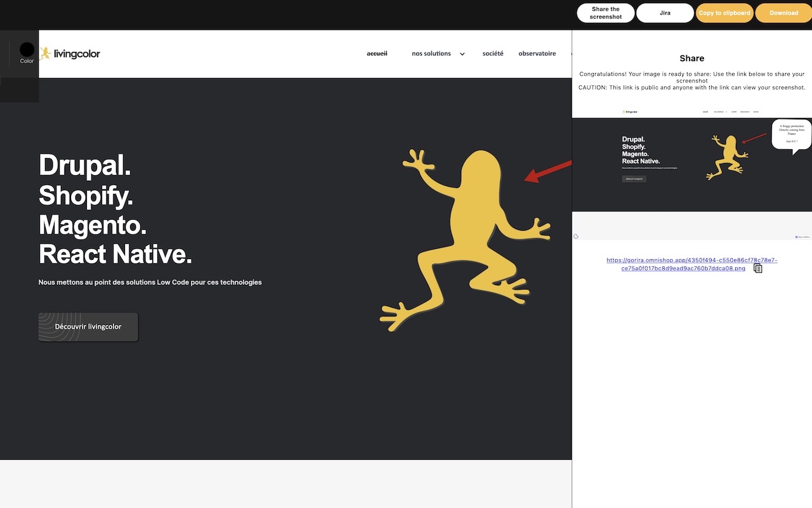This screenshot has height=508, width=812.
Task: Click the CAUTION public link warning text
Action: coord(692,88)
